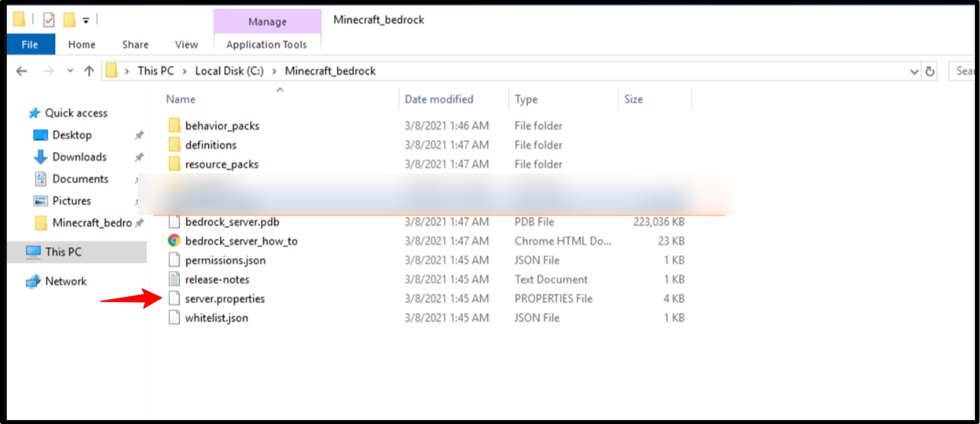Viewport: 980px width, 424px height.
Task: Open the address bar history dropdown
Action: click(x=914, y=72)
